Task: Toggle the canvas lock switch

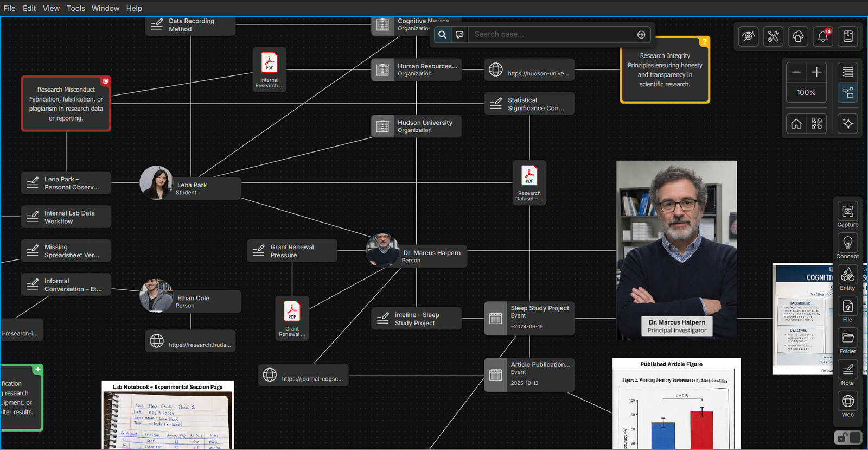Action: pyautogui.click(x=848, y=437)
